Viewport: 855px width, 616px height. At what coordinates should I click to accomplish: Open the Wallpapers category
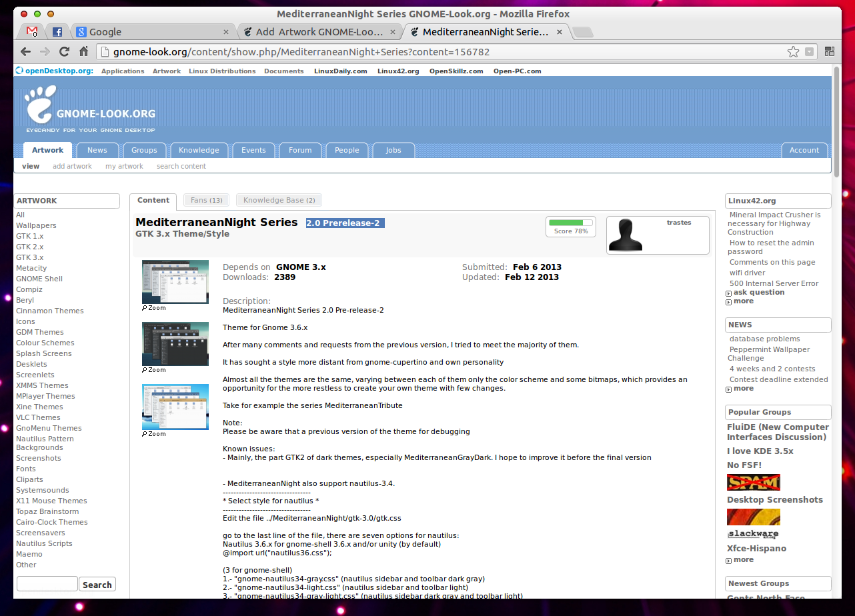(36, 225)
